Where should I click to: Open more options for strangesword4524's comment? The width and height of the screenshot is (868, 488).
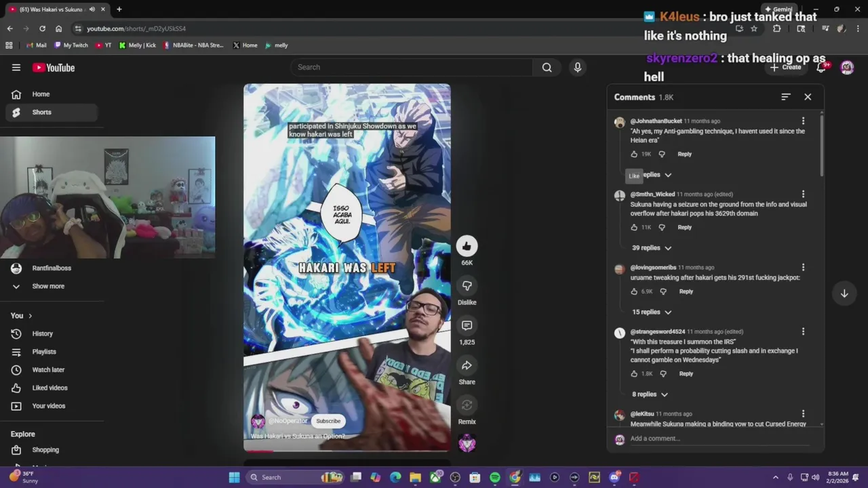click(803, 332)
